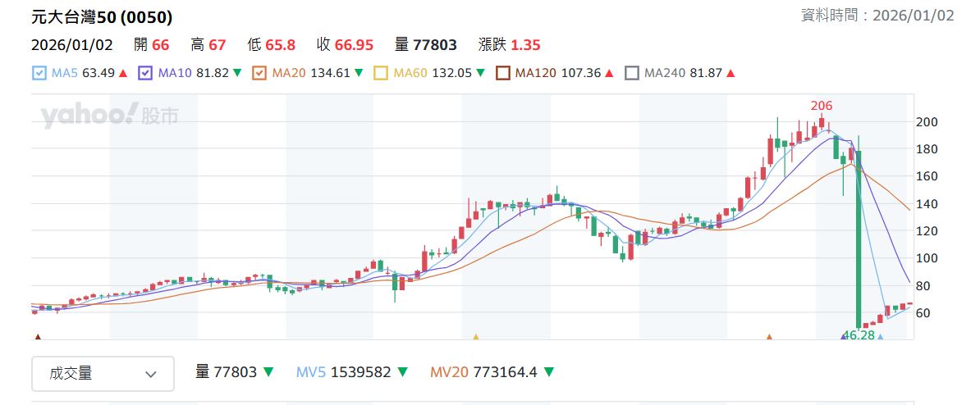Click the low price 低 65.8
980x405 pixels.
click(x=271, y=45)
